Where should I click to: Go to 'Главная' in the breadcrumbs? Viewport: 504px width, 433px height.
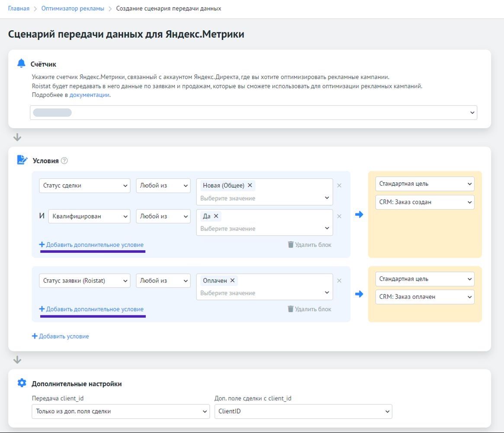coord(19,8)
